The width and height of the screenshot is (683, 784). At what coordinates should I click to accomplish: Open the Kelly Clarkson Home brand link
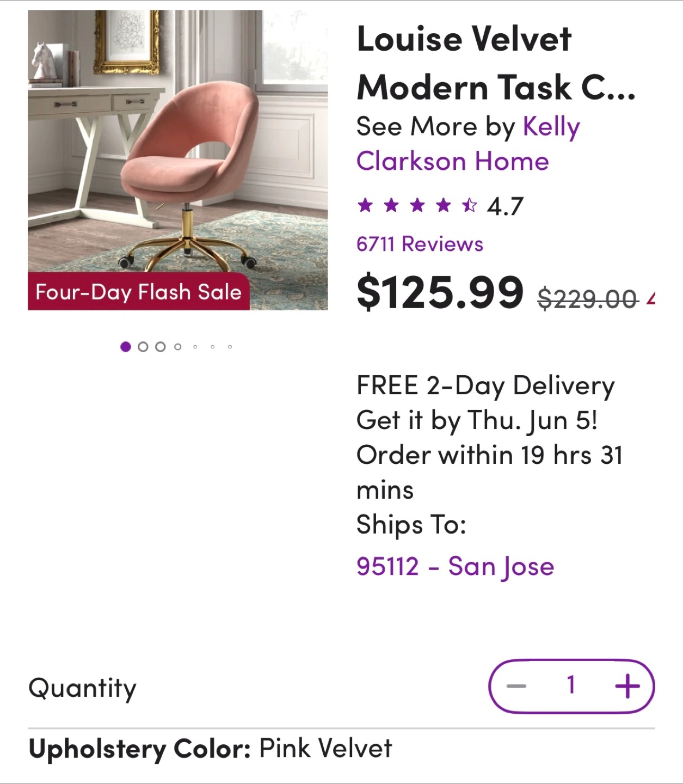tap(468, 144)
